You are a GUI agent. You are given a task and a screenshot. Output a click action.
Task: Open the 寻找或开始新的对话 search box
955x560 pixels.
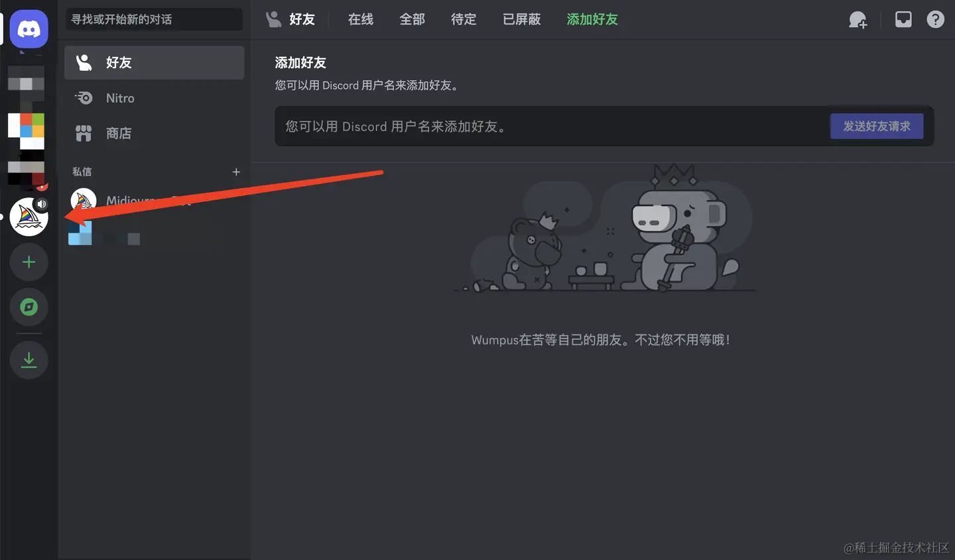(x=154, y=19)
